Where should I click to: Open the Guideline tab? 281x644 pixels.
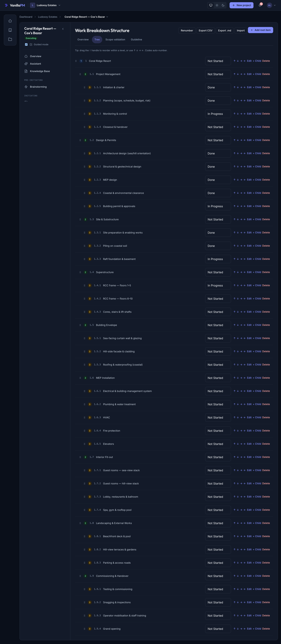[x=136, y=40]
